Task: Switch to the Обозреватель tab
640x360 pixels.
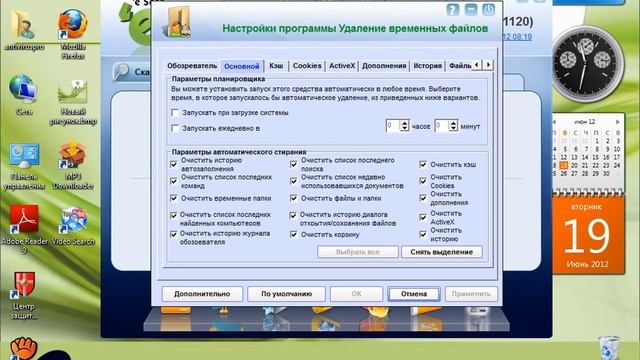Action: pos(192,66)
